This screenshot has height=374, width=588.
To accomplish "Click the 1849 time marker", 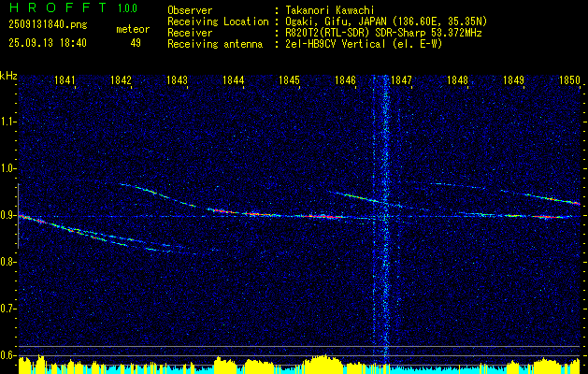I will point(513,80).
